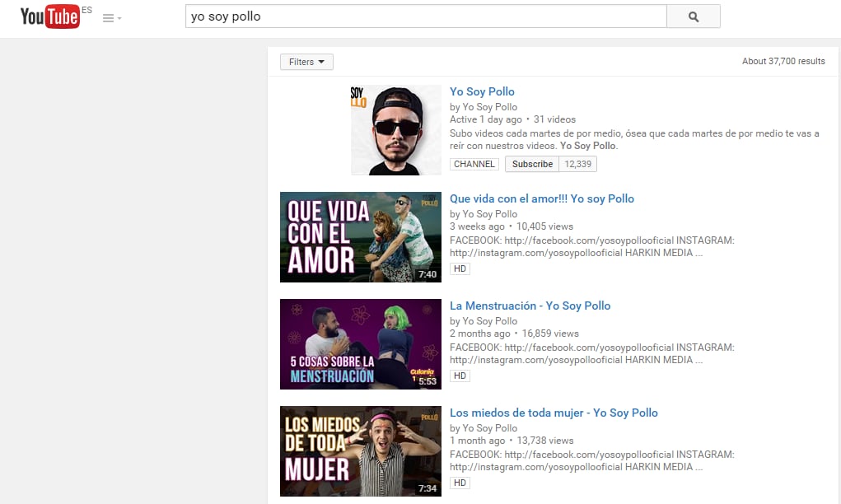Click the search box containing 'yo soy pollo'
Screen dimensions: 841x504
click(426, 16)
